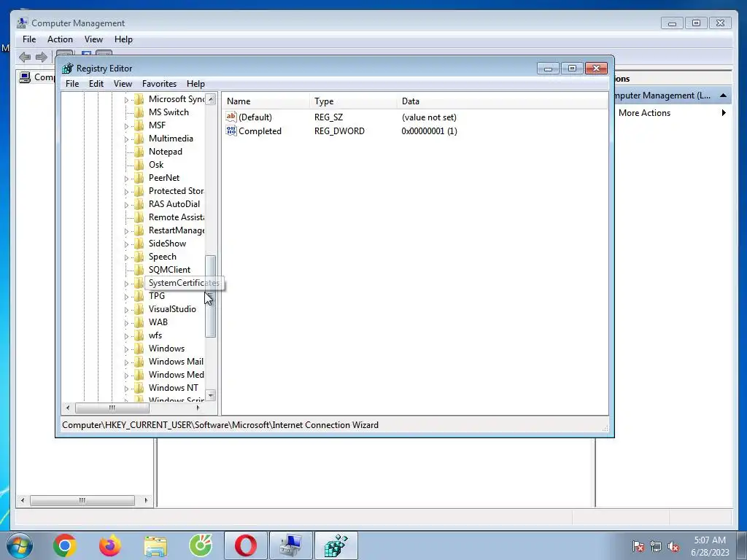747x560 pixels.
Task: Open the Help menu in Computer Management
Action: tap(123, 39)
